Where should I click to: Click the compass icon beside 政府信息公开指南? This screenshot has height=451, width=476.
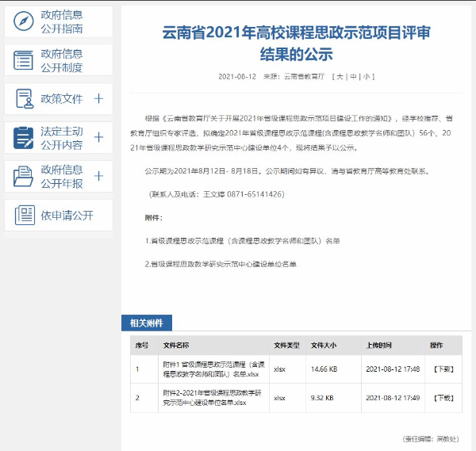point(24,21)
